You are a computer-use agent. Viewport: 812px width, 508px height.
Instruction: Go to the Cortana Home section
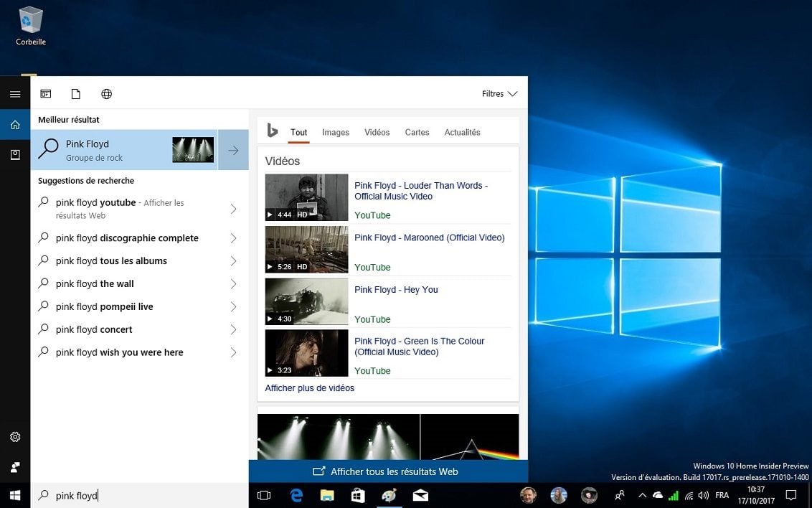(x=15, y=124)
